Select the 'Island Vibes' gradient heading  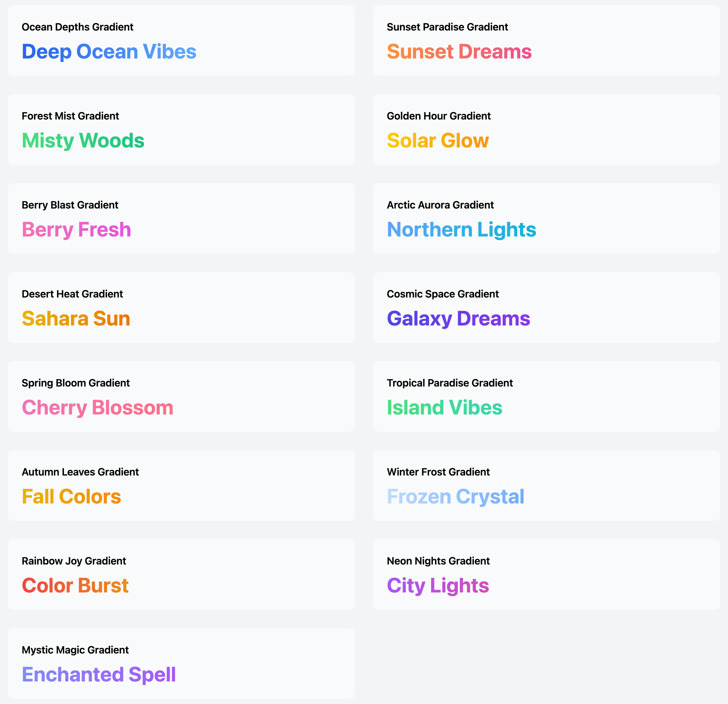444,408
